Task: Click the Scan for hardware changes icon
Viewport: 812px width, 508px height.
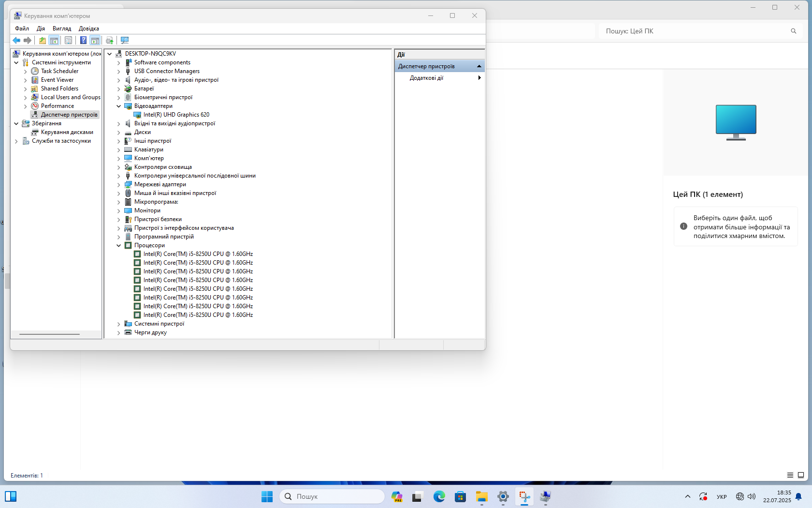Action: tap(125, 40)
